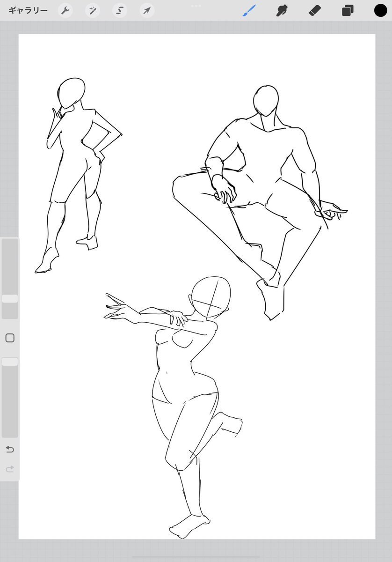
Task: Open the ギャラリー gallery
Action: (28, 10)
